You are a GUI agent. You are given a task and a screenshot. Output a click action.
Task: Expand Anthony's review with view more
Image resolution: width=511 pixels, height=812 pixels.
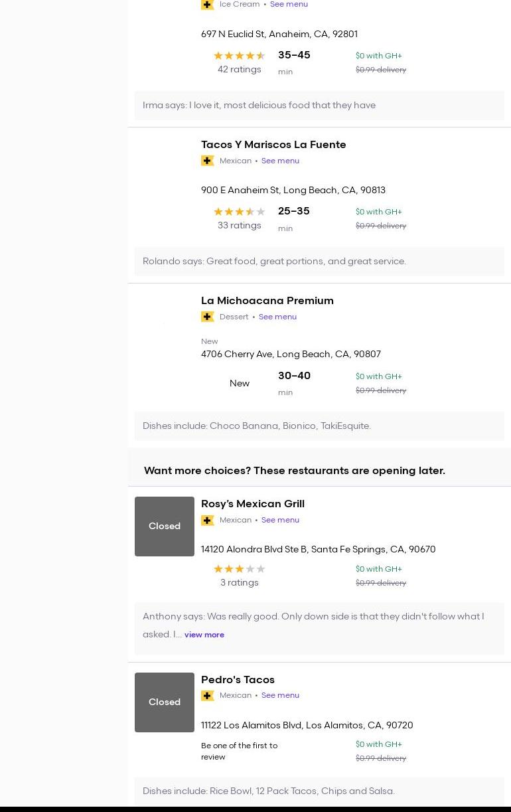pyautogui.click(x=204, y=635)
